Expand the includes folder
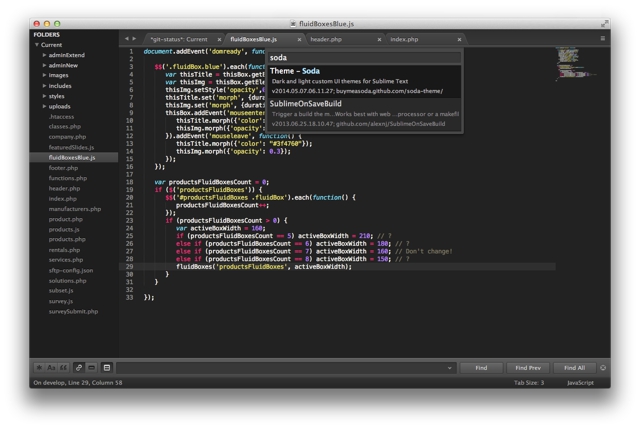This screenshot has width=640, height=429. (x=44, y=86)
